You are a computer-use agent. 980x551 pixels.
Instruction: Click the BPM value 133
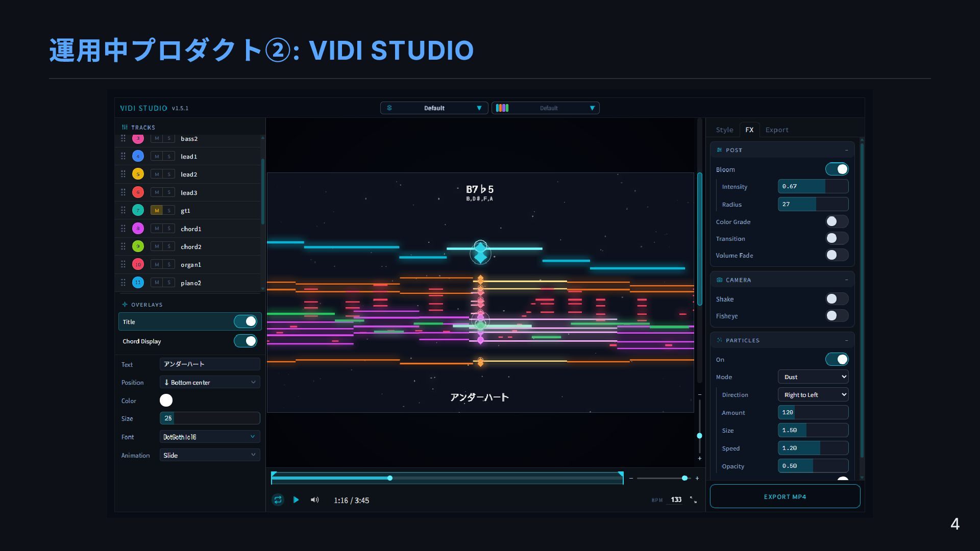click(x=676, y=500)
